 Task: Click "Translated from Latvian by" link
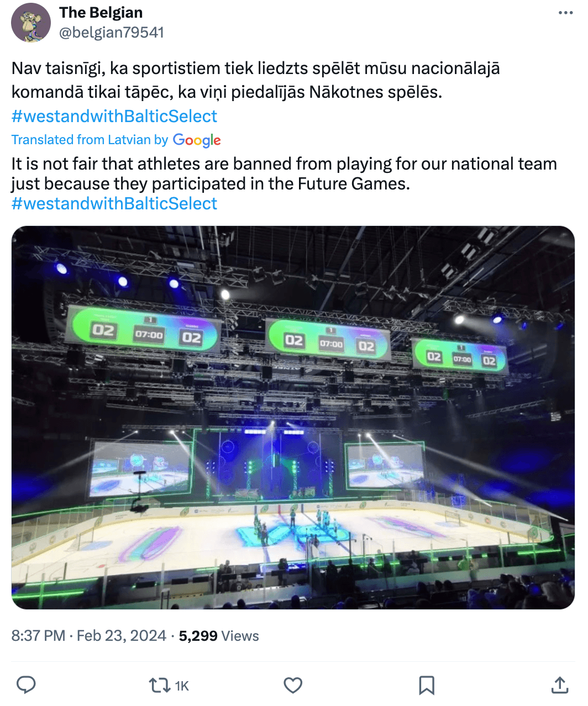pyautogui.click(x=90, y=140)
